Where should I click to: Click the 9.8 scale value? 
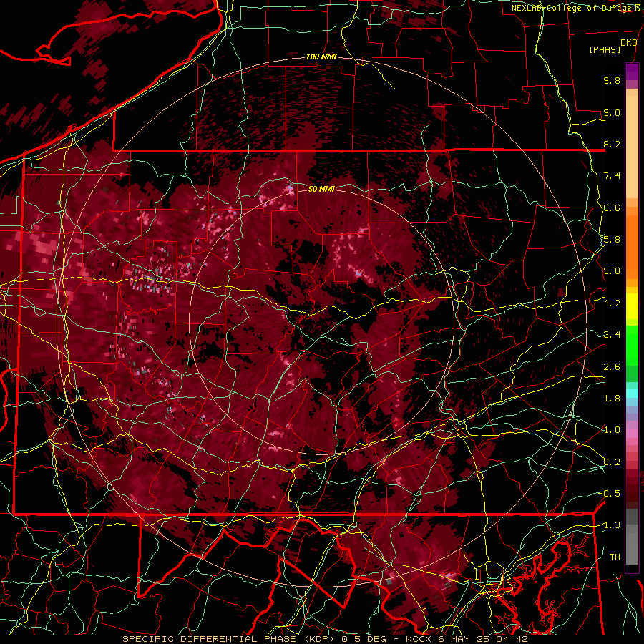tap(612, 80)
